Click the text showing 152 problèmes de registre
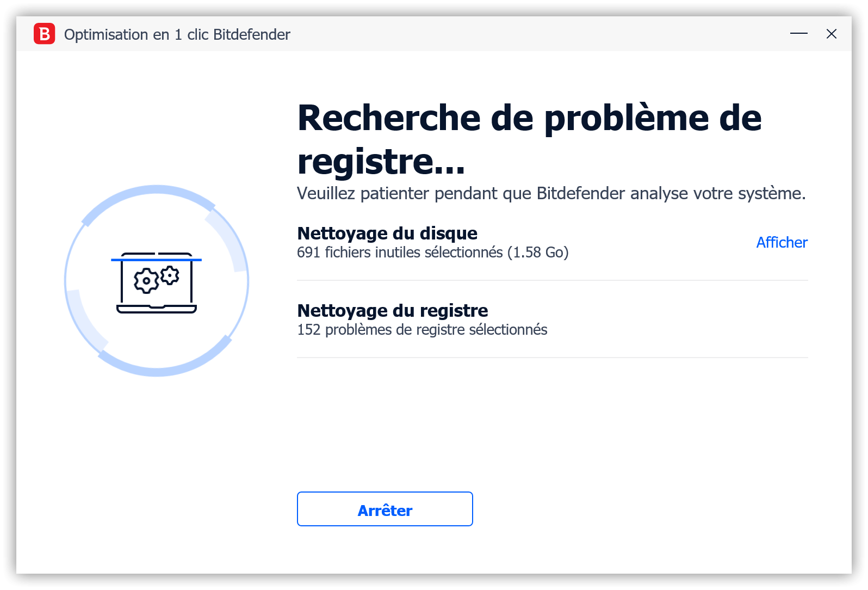Screen dimensions: 868x590 pyautogui.click(x=422, y=329)
